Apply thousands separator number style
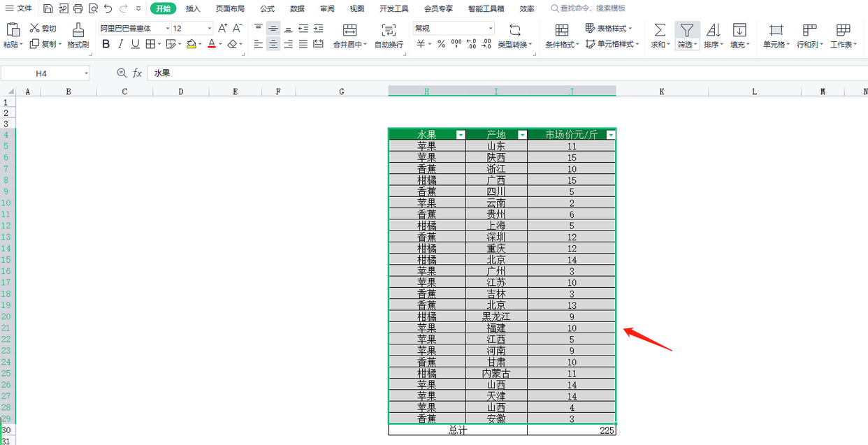 [456, 44]
